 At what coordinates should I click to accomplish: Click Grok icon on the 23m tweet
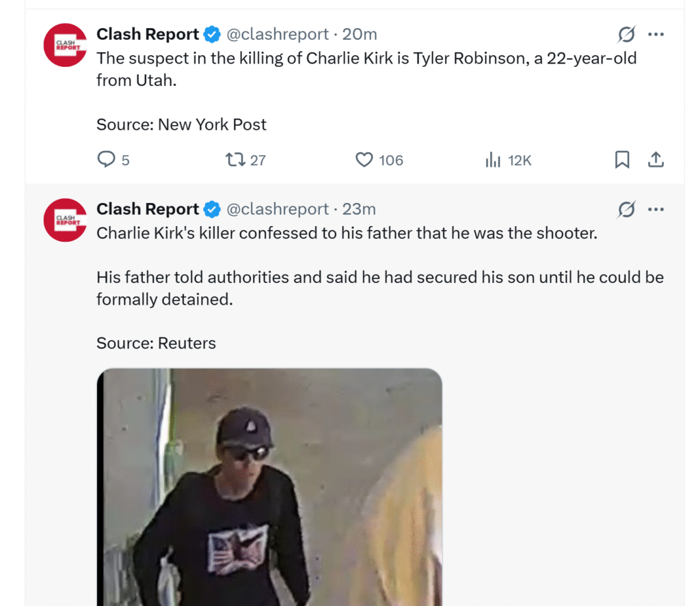tap(626, 209)
